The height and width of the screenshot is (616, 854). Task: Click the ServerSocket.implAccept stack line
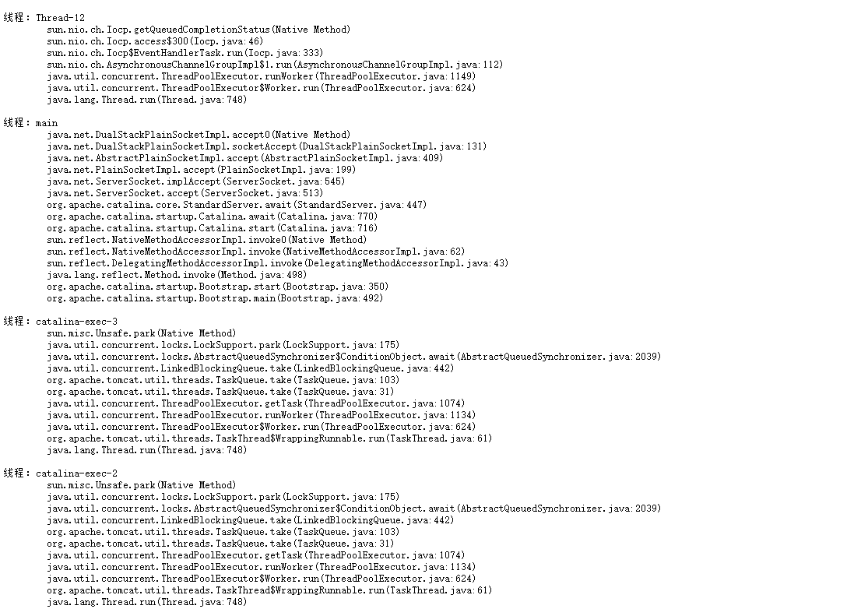[196, 181]
